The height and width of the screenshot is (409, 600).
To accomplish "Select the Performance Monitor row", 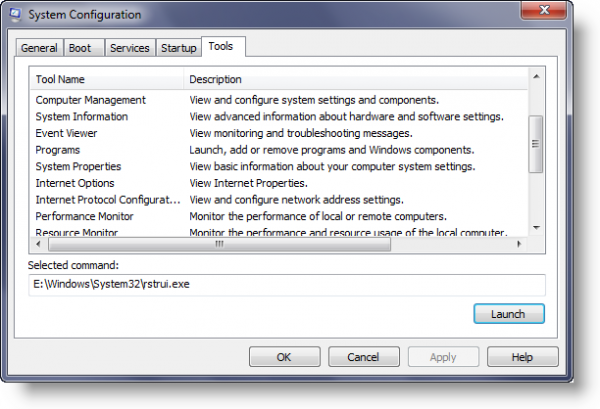I will (85, 216).
